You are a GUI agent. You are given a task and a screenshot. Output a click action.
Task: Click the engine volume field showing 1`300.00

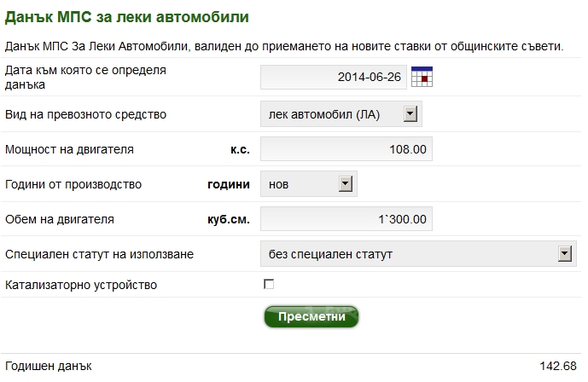coord(346,219)
